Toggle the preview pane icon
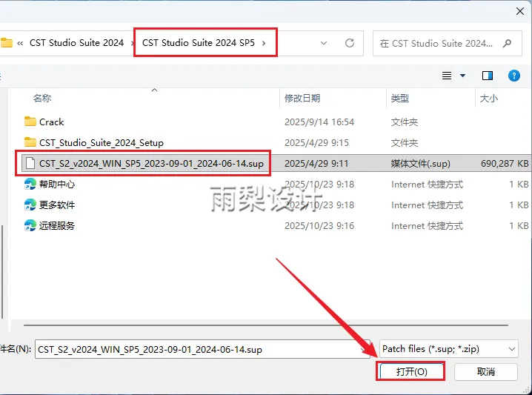The height and width of the screenshot is (395, 532). (488, 76)
